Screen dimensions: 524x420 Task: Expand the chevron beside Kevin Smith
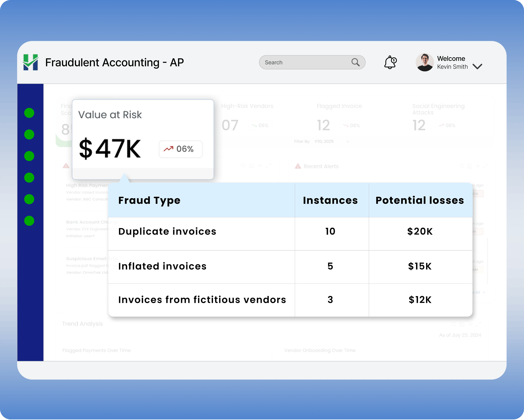coord(477,67)
